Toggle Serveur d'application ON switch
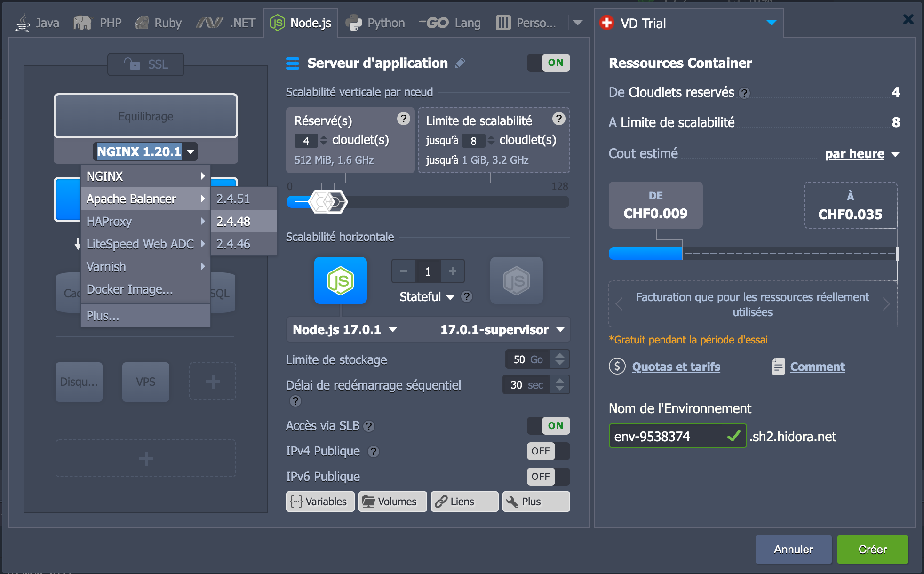Screen dimensions: 924x574 click(549, 63)
